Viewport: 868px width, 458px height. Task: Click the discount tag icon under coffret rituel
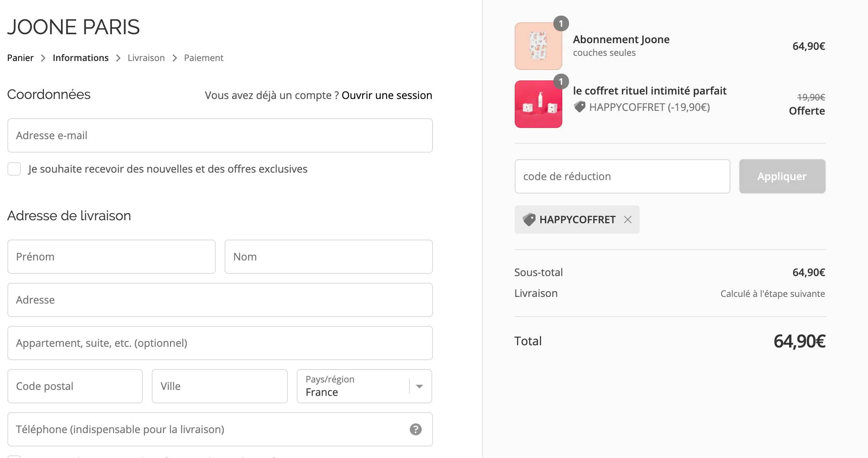click(579, 107)
